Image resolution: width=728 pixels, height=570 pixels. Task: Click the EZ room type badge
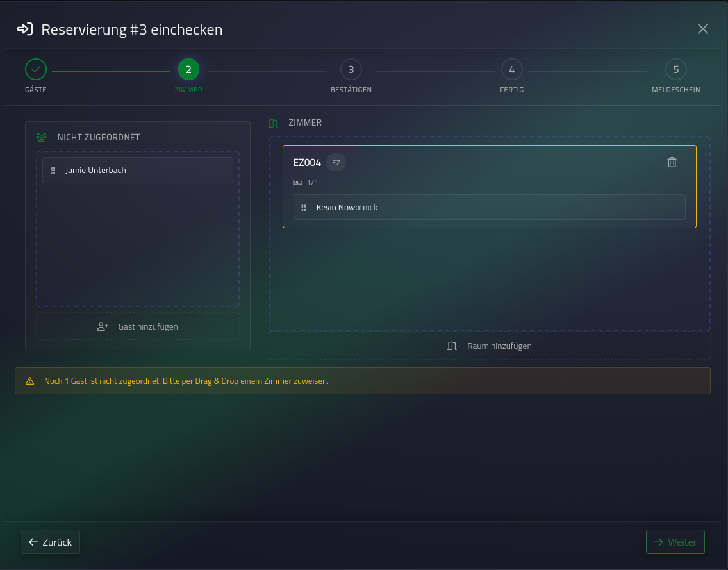click(x=336, y=163)
